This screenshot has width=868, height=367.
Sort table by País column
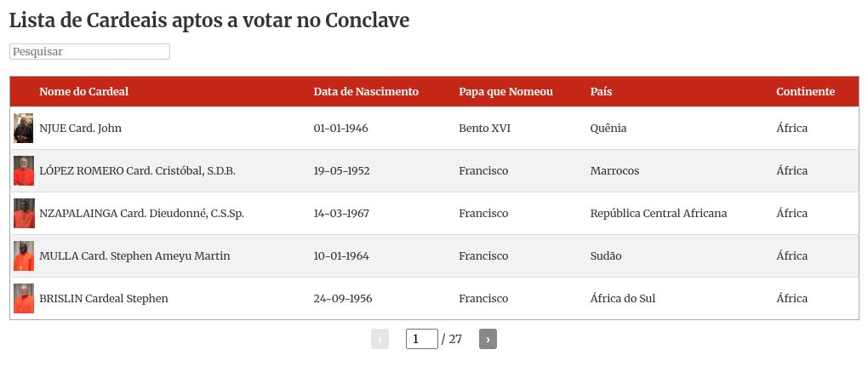[601, 92]
